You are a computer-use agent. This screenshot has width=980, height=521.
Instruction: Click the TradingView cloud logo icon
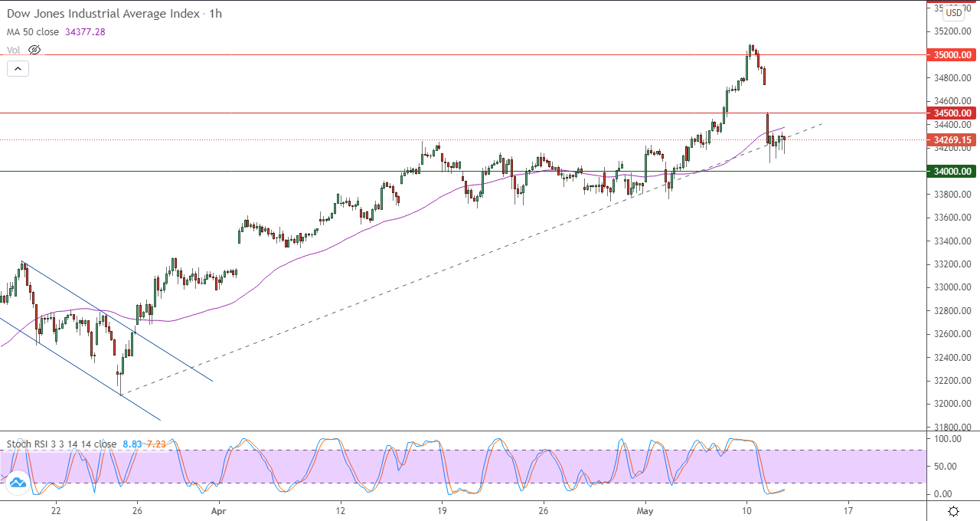click(17, 484)
